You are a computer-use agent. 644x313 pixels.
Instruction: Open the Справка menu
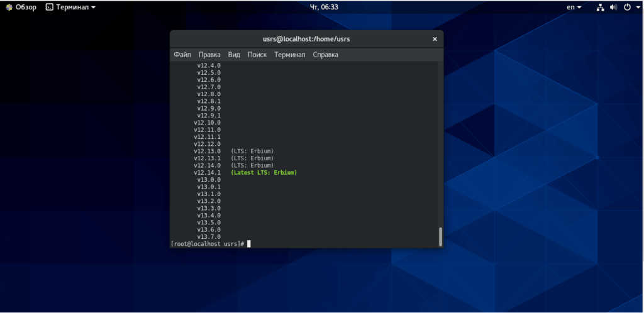click(x=325, y=55)
